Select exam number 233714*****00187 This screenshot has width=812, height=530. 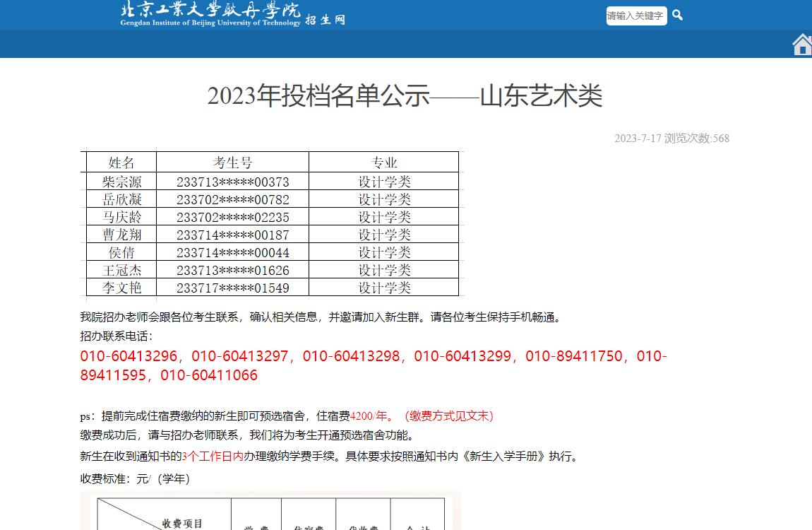[x=232, y=235]
